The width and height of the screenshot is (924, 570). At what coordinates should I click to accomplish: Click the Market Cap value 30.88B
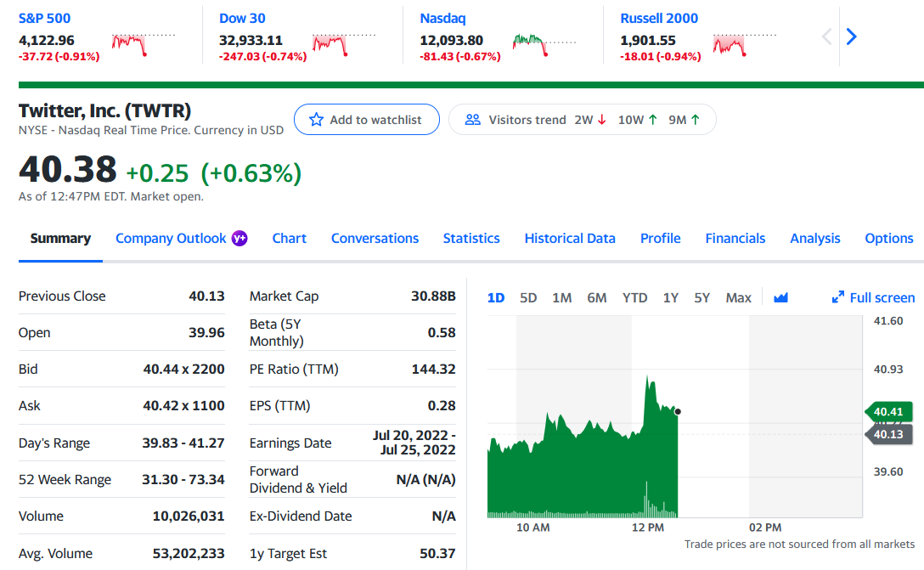tap(433, 296)
